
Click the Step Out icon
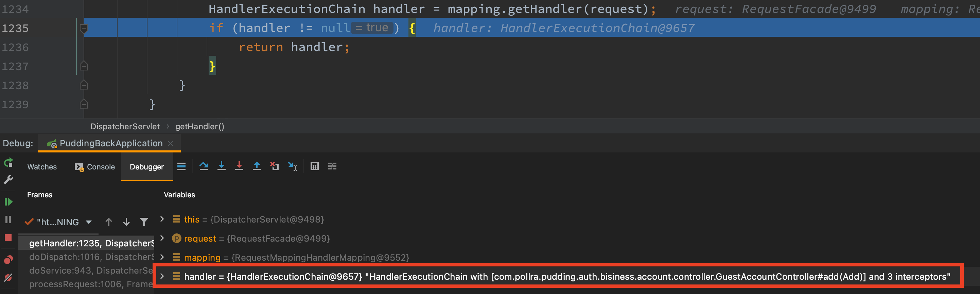[x=257, y=166]
